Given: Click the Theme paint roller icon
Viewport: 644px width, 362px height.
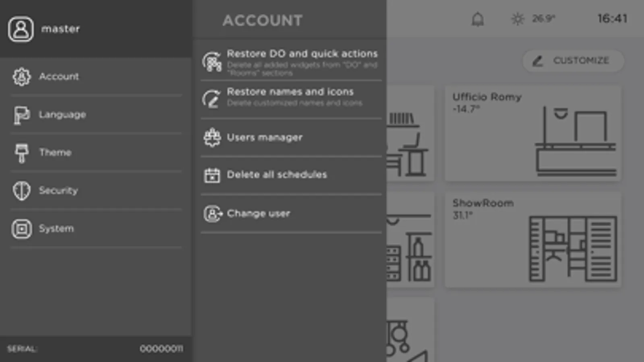Looking at the screenshot, I should coord(21,153).
